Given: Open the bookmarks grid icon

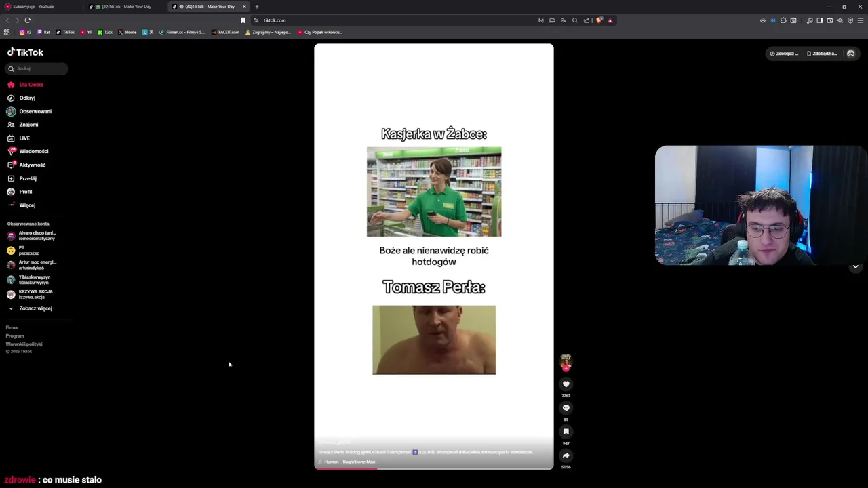Looking at the screenshot, I should [7, 32].
